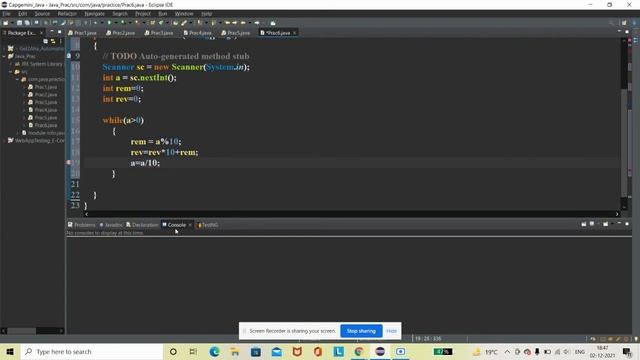The height and width of the screenshot is (360, 640).
Task: Click Stop sharing button
Action: pos(361,331)
